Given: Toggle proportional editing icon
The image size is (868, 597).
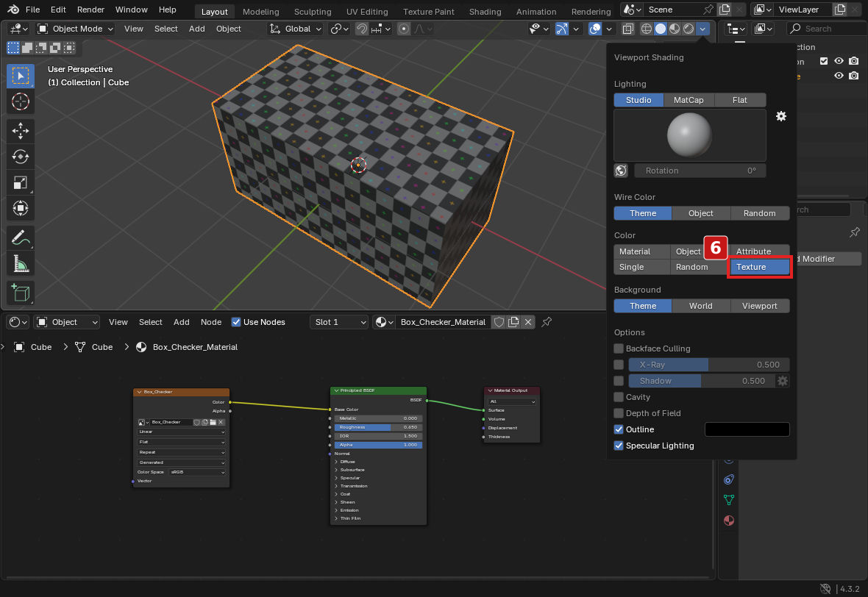Looking at the screenshot, I should point(404,29).
